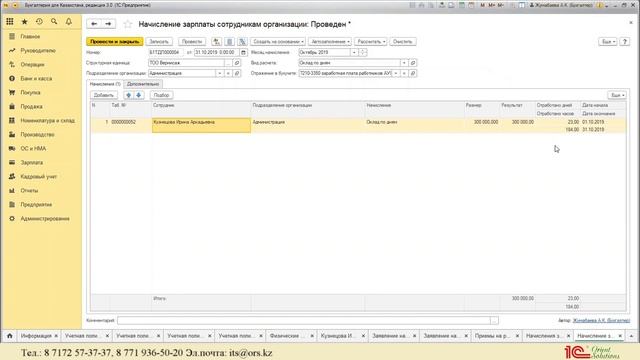Open Favorites star in top panel
The height and width of the screenshot is (360, 640).
(x=24, y=21)
